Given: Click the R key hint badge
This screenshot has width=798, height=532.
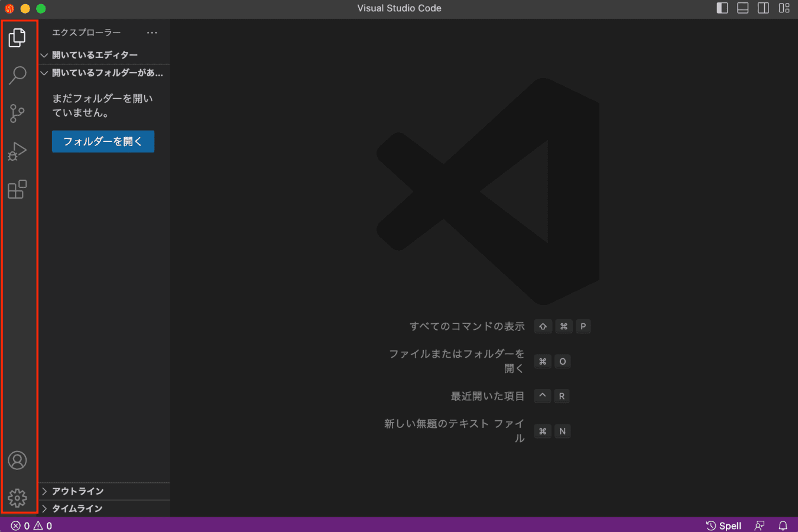Looking at the screenshot, I should pos(562,396).
